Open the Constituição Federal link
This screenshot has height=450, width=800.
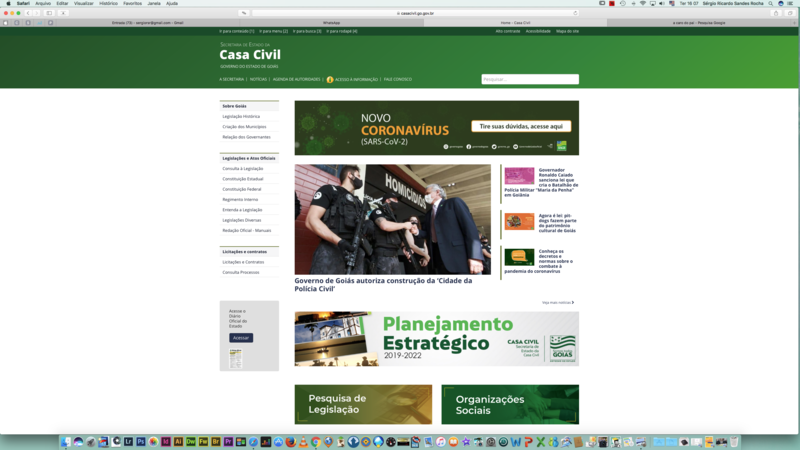(242, 189)
